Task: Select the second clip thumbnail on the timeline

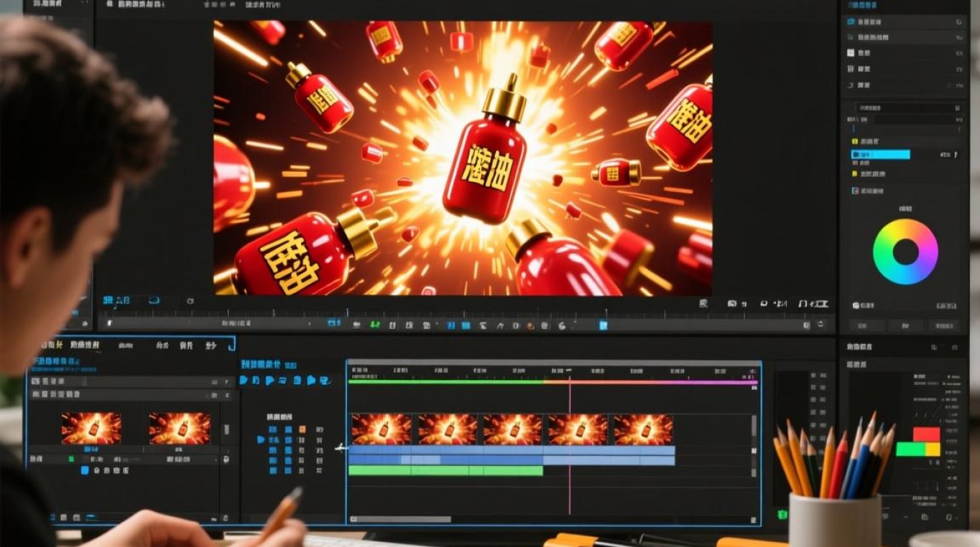Action: (447, 430)
